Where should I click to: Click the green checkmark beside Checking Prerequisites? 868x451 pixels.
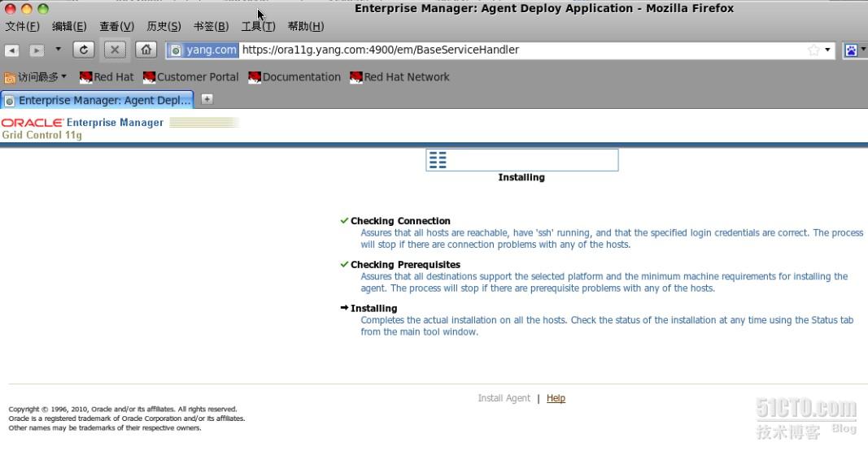344,264
